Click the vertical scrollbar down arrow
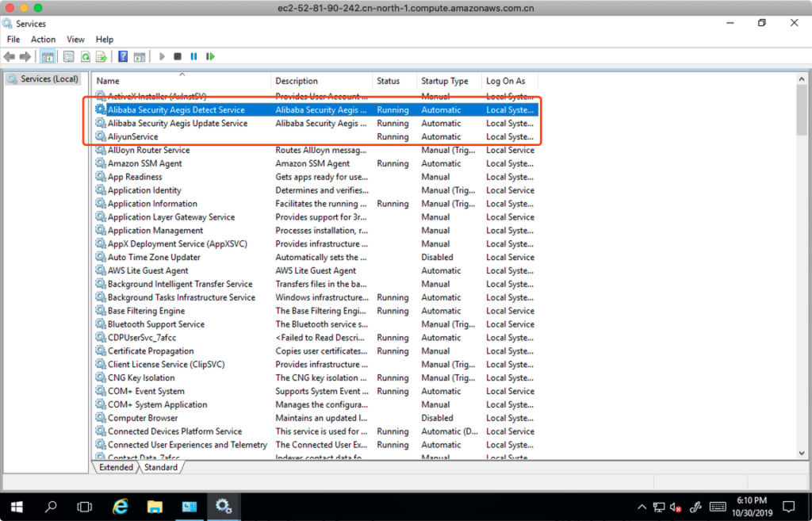The height and width of the screenshot is (521, 812). click(x=801, y=453)
